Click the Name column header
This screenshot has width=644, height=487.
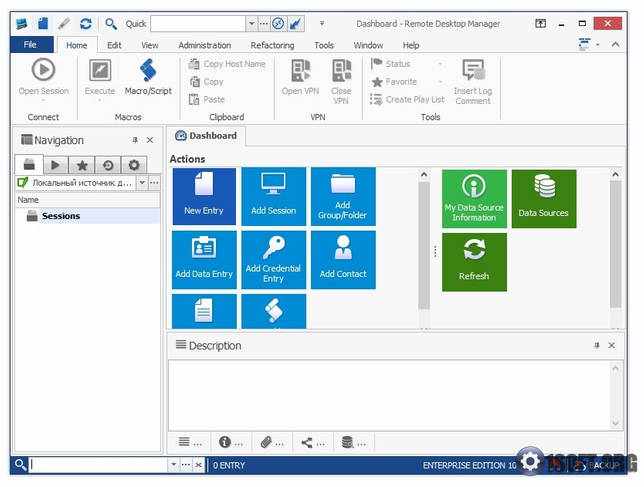(x=87, y=200)
